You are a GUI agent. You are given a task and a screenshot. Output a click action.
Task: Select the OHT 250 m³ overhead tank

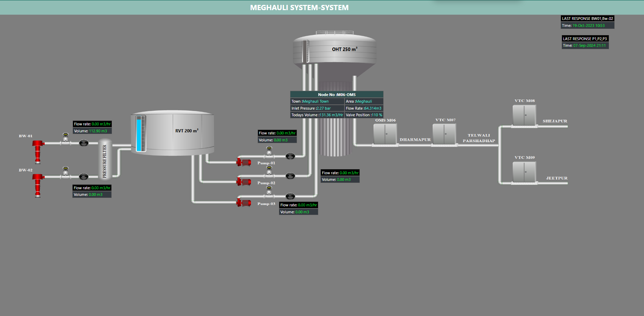[334, 51]
